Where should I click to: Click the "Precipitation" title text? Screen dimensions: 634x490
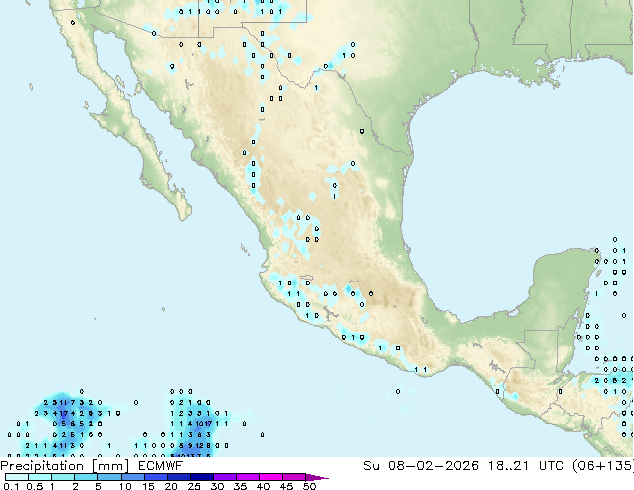coord(42,466)
